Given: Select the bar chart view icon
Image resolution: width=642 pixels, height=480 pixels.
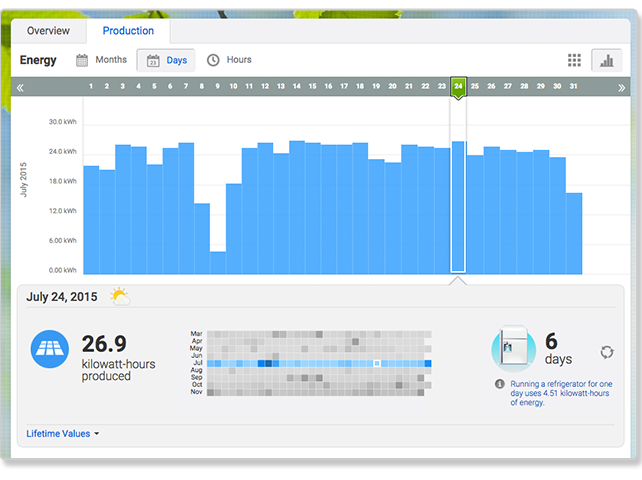Looking at the screenshot, I should pos(606,60).
